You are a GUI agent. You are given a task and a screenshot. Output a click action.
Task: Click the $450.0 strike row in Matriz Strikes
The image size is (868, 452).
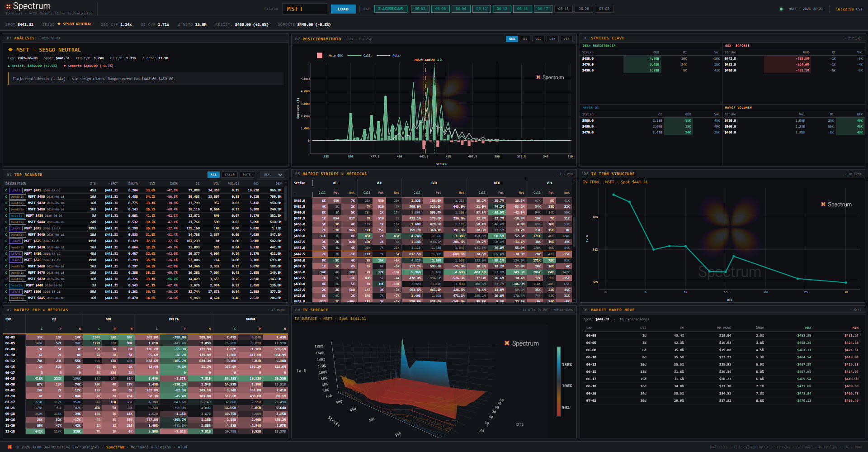432,236
